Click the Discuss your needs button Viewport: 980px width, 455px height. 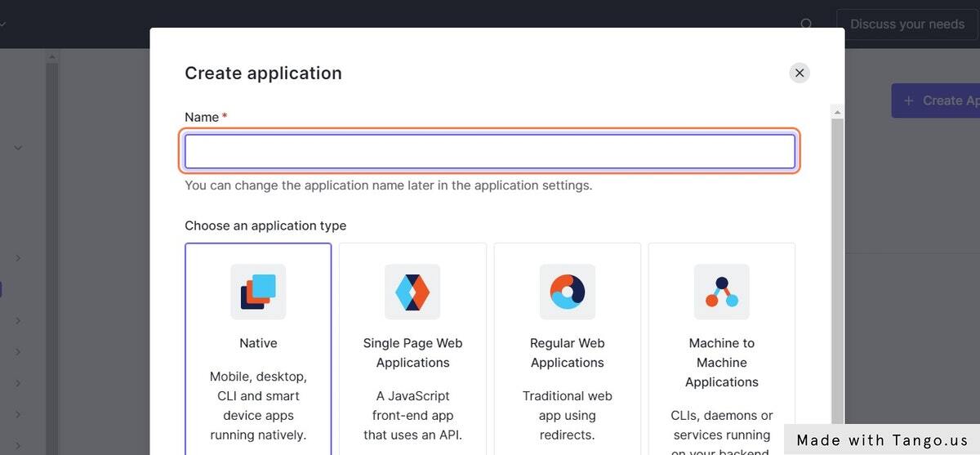[907, 25]
